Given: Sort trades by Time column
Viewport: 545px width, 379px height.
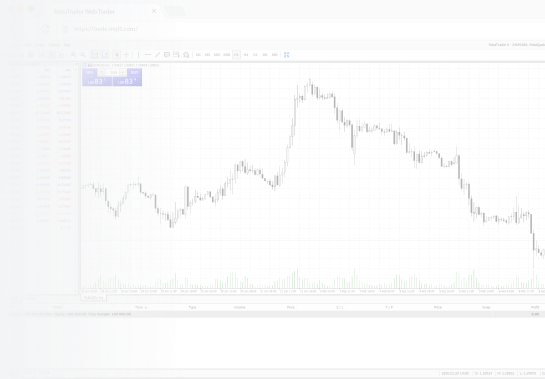Looking at the screenshot, I should click(x=140, y=307).
